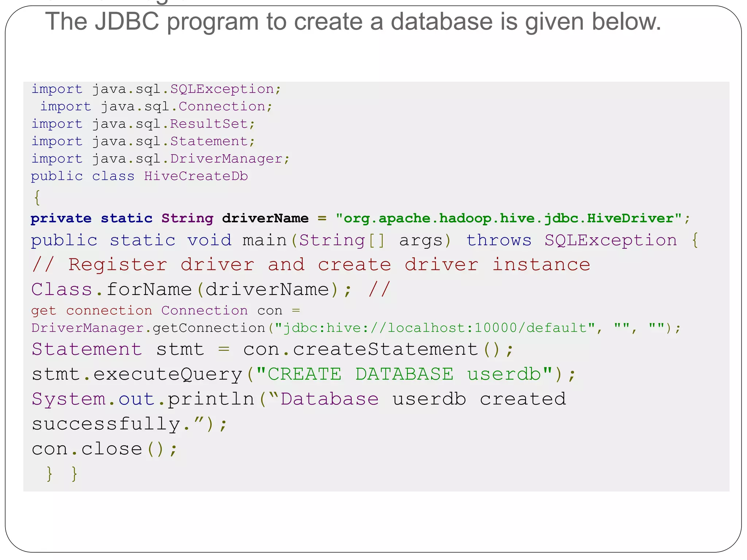Click the 'public class HiveCreateDb' line
The height and width of the screenshot is (560, 747).
pos(139,176)
